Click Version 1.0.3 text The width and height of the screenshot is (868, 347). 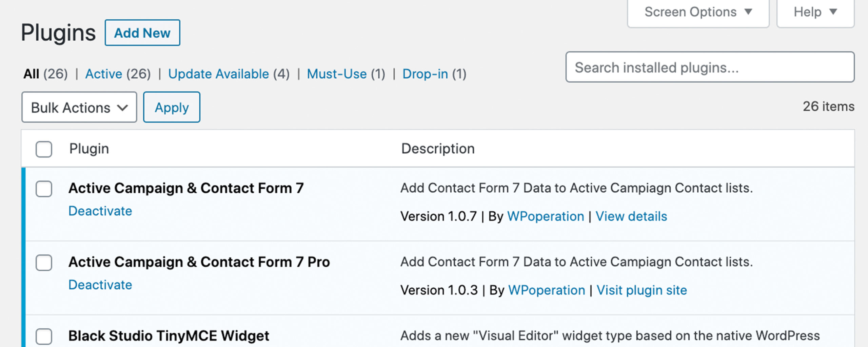[x=439, y=290]
